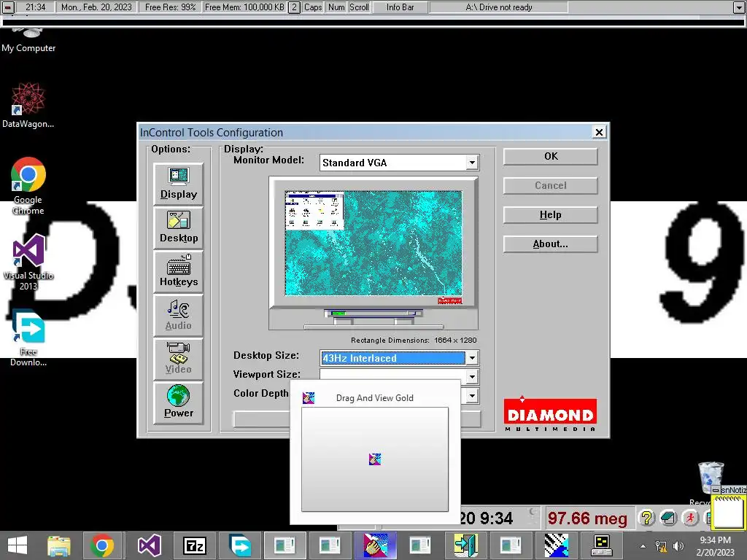The height and width of the screenshot is (560, 747).
Task: Open the Desktop options section
Action: (x=179, y=227)
